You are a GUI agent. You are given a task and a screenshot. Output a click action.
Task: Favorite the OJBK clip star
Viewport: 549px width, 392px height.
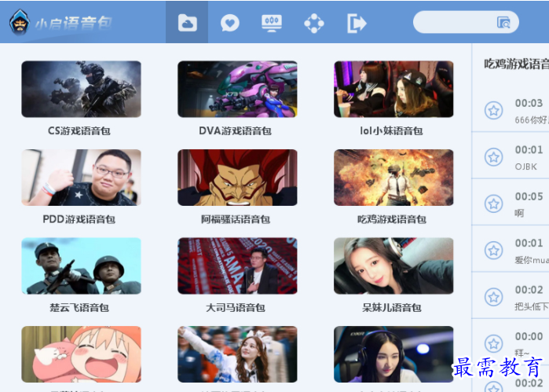coord(494,157)
